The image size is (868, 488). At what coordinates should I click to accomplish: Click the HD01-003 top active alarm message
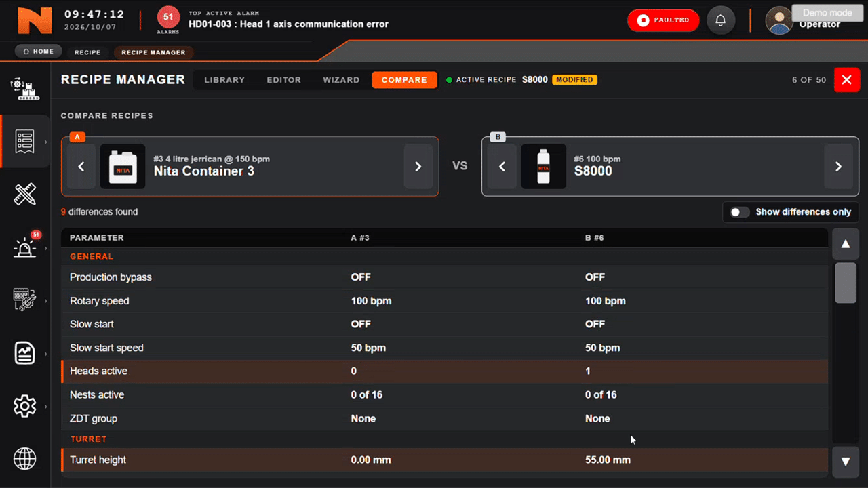click(x=288, y=24)
